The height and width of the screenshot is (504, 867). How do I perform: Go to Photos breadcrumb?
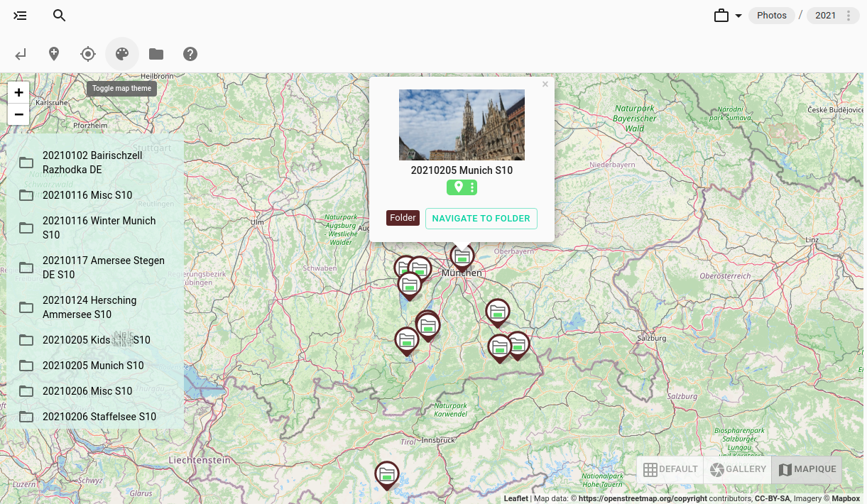pyautogui.click(x=772, y=16)
